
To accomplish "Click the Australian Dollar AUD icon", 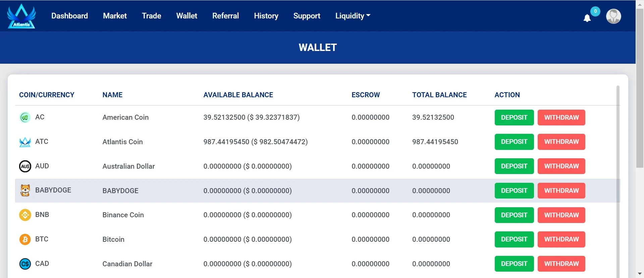I will pos(25,166).
